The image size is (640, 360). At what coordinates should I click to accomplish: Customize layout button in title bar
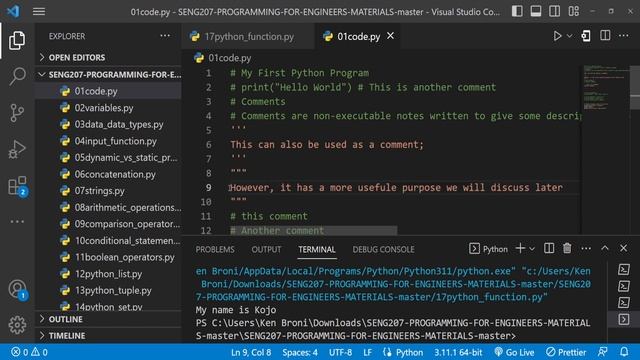click(x=573, y=11)
